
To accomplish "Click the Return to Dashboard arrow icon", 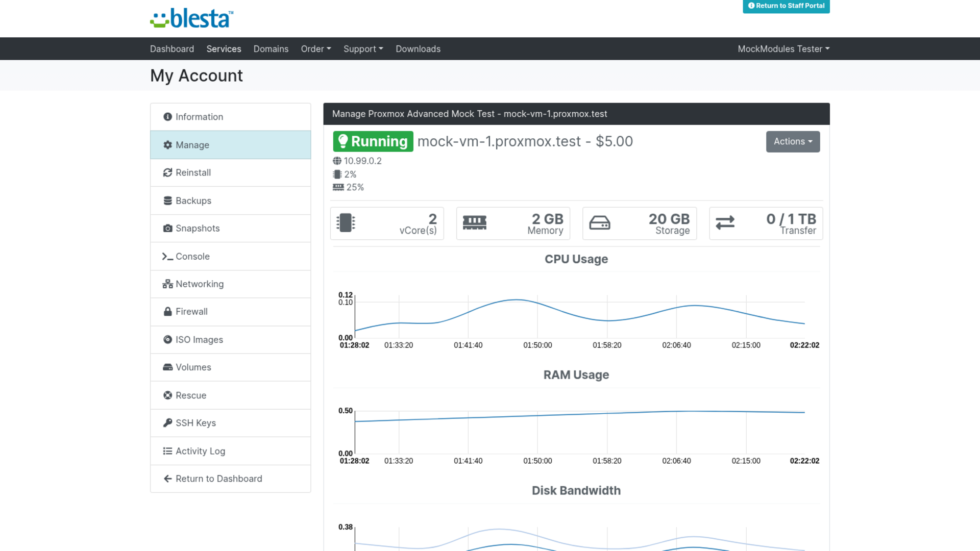I will (167, 479).
